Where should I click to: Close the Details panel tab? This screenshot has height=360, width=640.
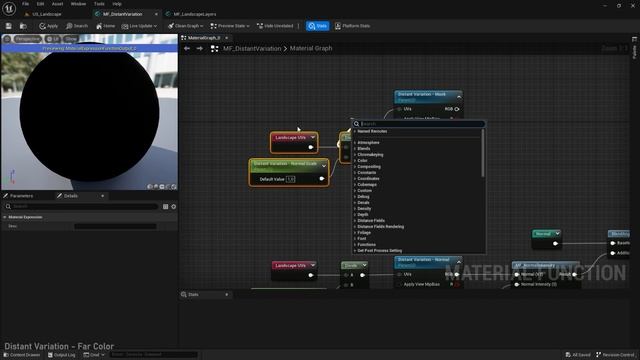(102, 196)
